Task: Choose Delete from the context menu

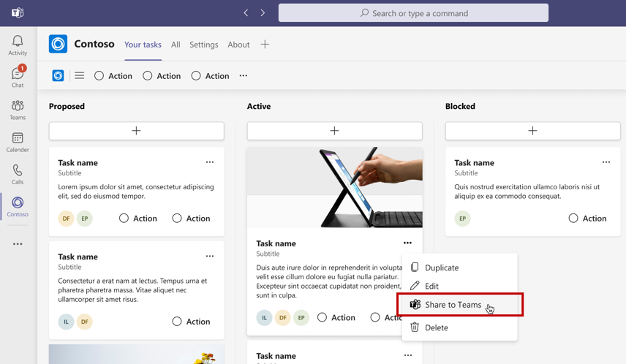Action: point(459,327)
